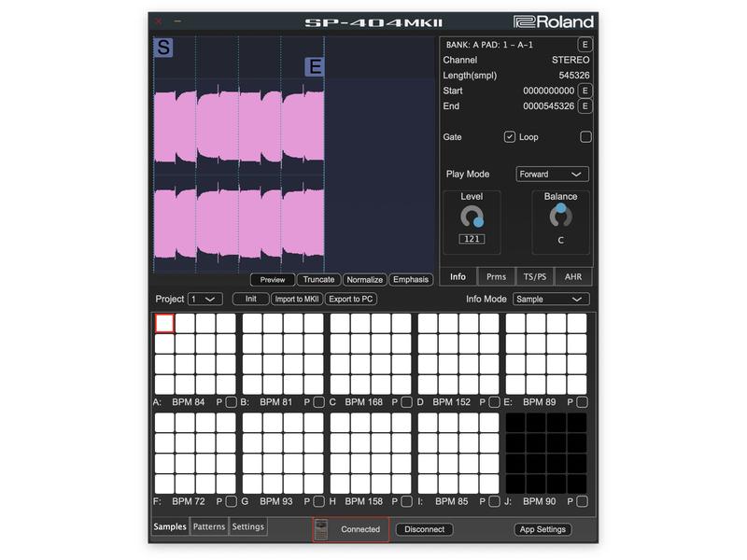747x560 pixels.
Task: Switch to the Info tab
Action: click(458, 276)
